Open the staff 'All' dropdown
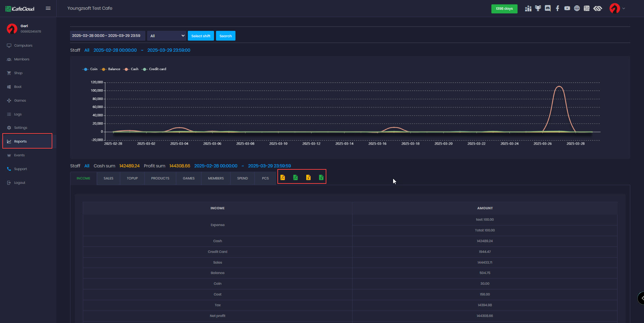The width and height of the screenshot is (644, 323). (x=167, y=36)
